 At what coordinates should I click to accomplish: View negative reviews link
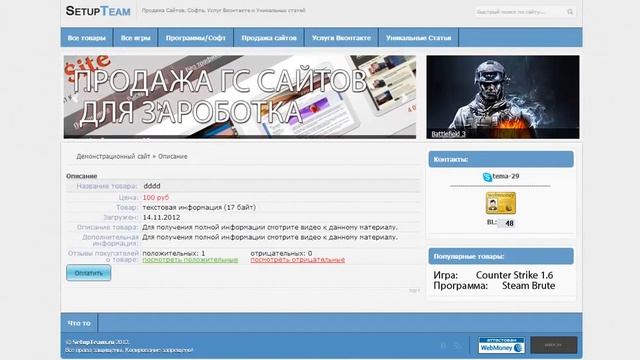click(298, 260)
